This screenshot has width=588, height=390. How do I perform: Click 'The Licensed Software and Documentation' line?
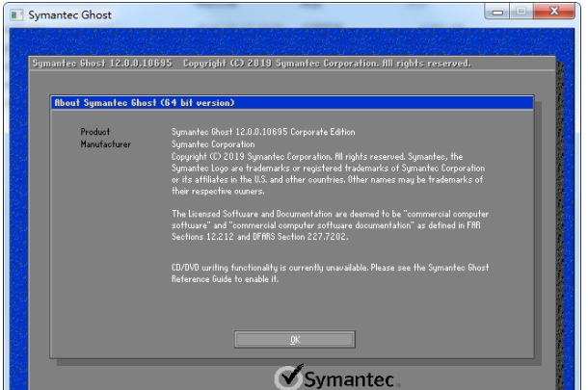(330, 214)
